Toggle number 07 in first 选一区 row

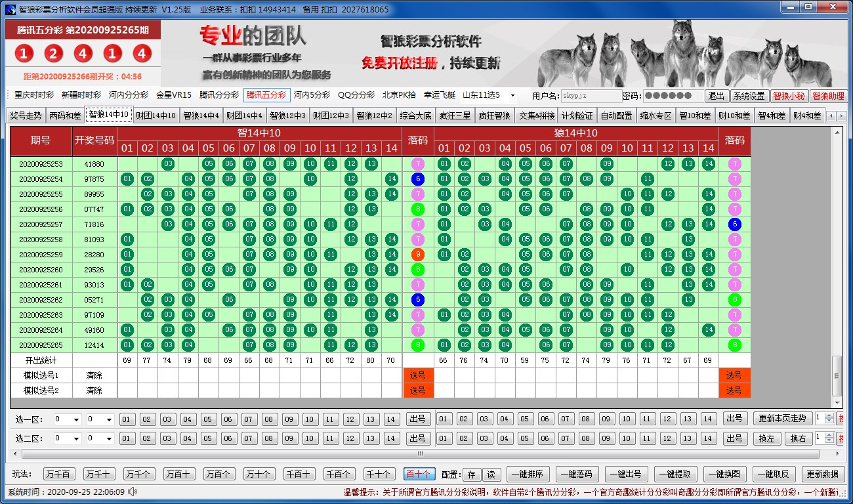tap(249, 419)
